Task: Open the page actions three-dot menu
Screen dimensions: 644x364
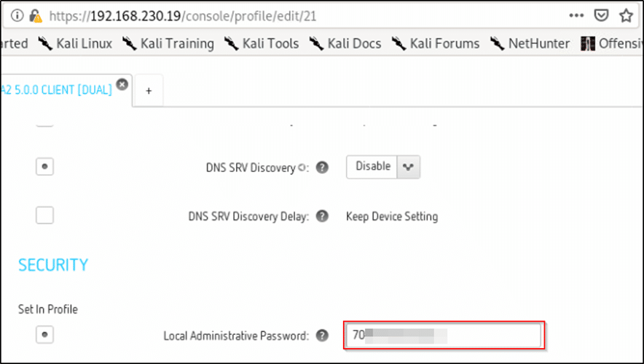Action: [576, 15]
